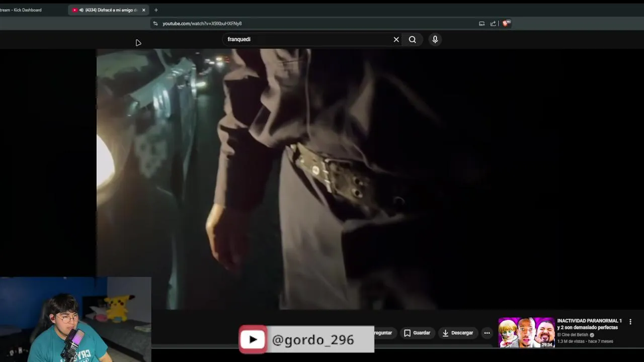The height and width of the screenshot is (362, 644).
Task: Close the Disfracé a mi amigo tab
Action: pos(143,10)
